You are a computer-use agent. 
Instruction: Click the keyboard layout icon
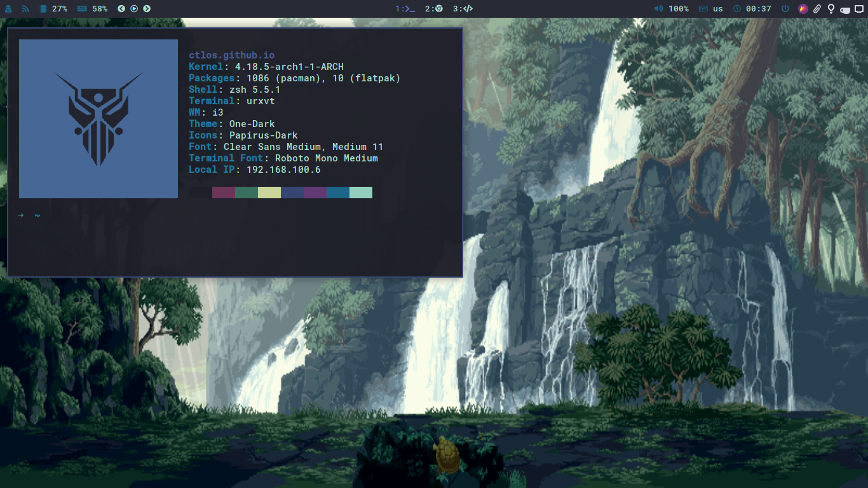pos(703,9)
